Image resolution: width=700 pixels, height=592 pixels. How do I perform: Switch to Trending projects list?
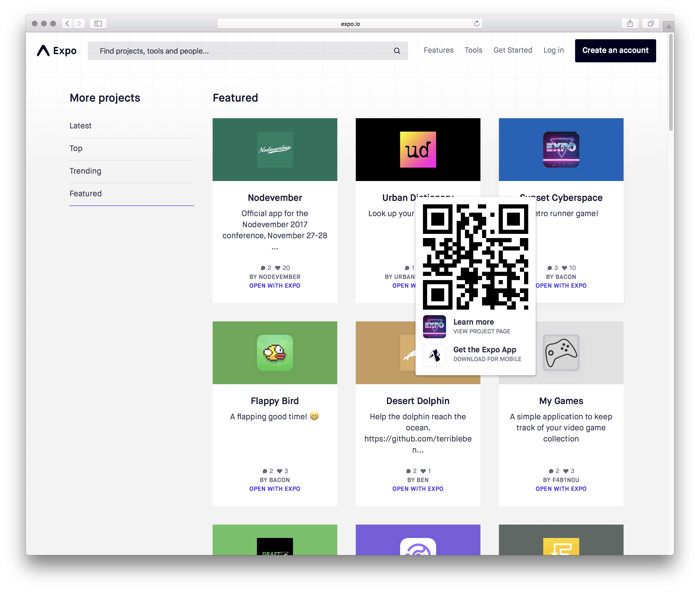pos(85,171)
